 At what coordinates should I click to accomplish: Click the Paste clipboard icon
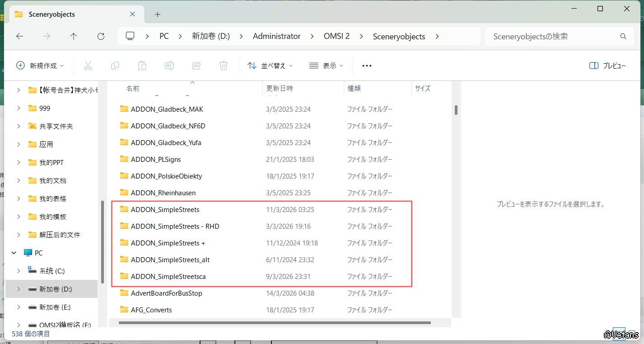pyautogui.click(x=142, y=66)
